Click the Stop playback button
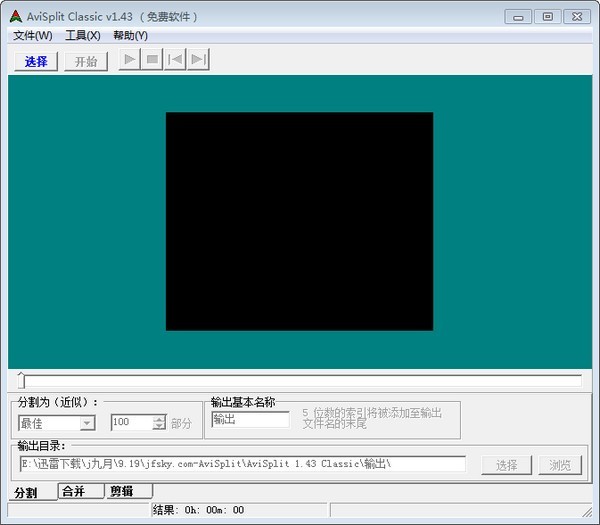The width and height of the screenshot is (600, 525). (152, 59)
